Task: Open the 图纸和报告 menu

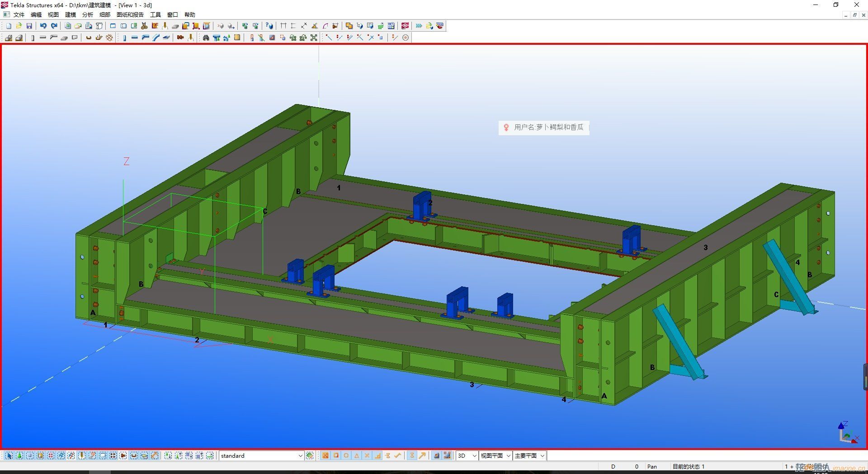Action: tap(130, 14)
